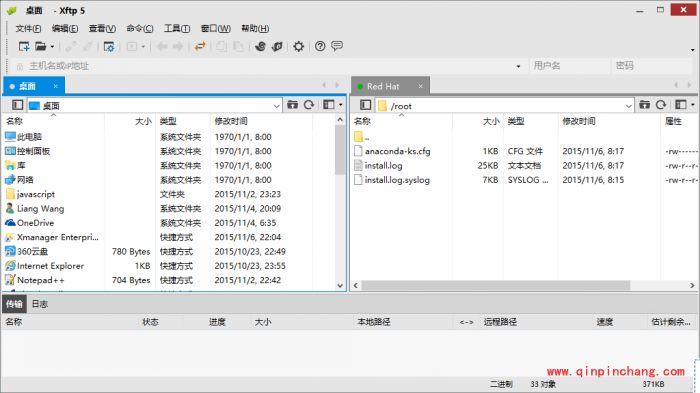700x393 pixels.
Task: Click the Copy toolbar icon
Action: (221, 46)
